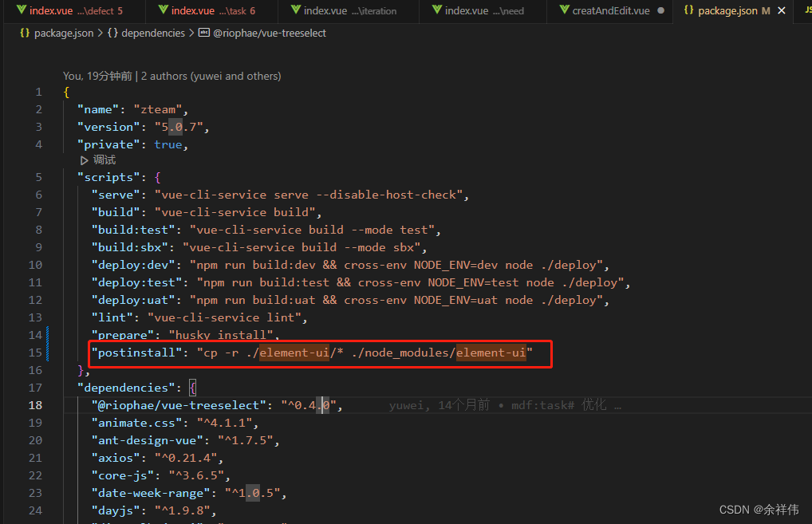The width and height of the screenshot is (812, 524).
Task: Click the "prepare" husky install line
Action: [185, 336]
